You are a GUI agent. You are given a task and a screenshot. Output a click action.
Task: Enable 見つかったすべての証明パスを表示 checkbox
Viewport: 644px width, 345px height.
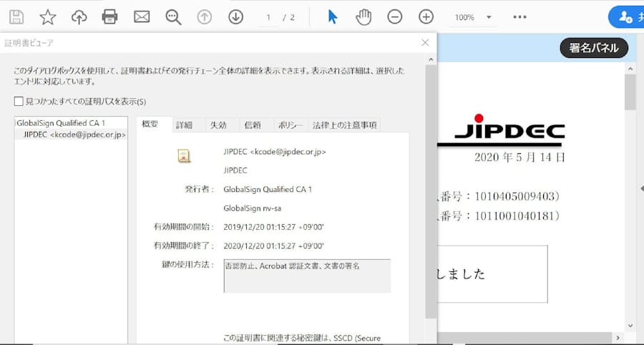click(x=19, y=102)
